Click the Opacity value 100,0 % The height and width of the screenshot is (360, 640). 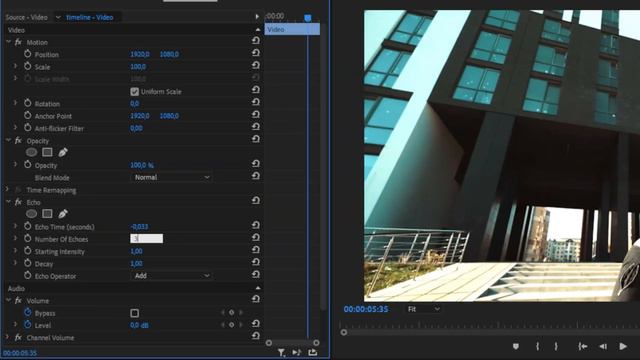point(142,165)
